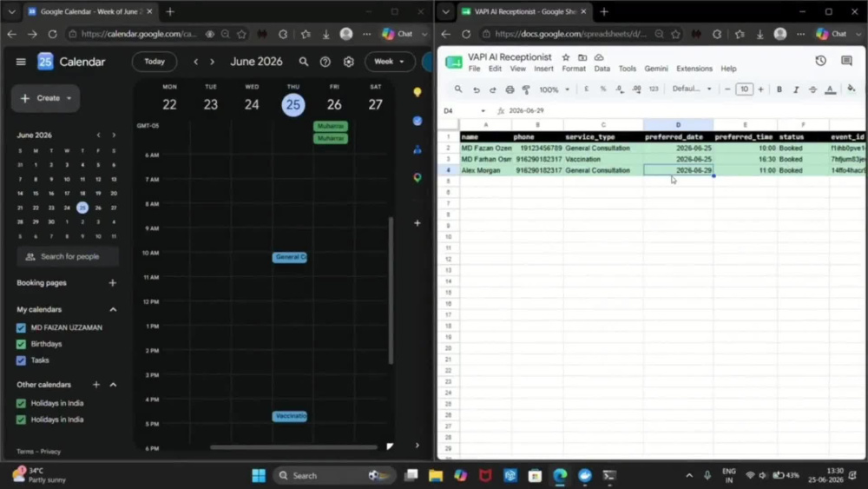Open File menu in Sheets
This screenshot has height=489, width=868.
(x=475, y=69)
